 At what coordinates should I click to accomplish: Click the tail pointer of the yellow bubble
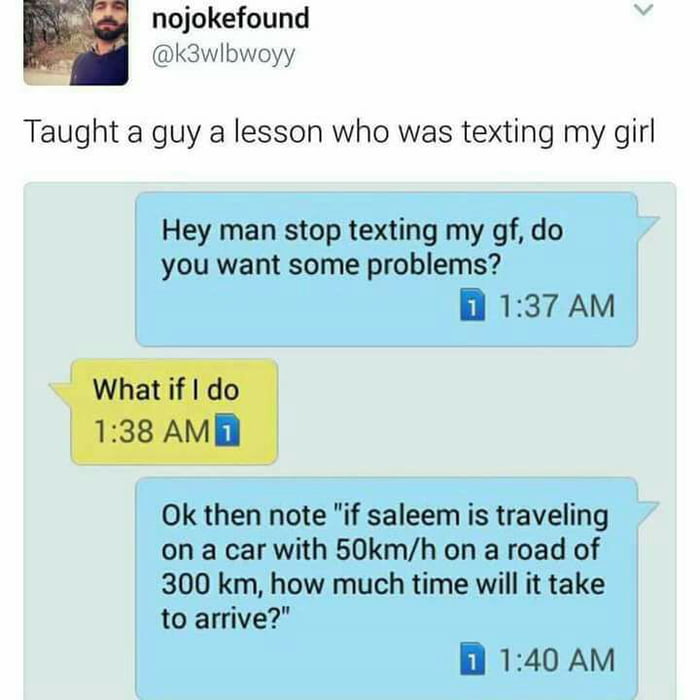point(62,393)
